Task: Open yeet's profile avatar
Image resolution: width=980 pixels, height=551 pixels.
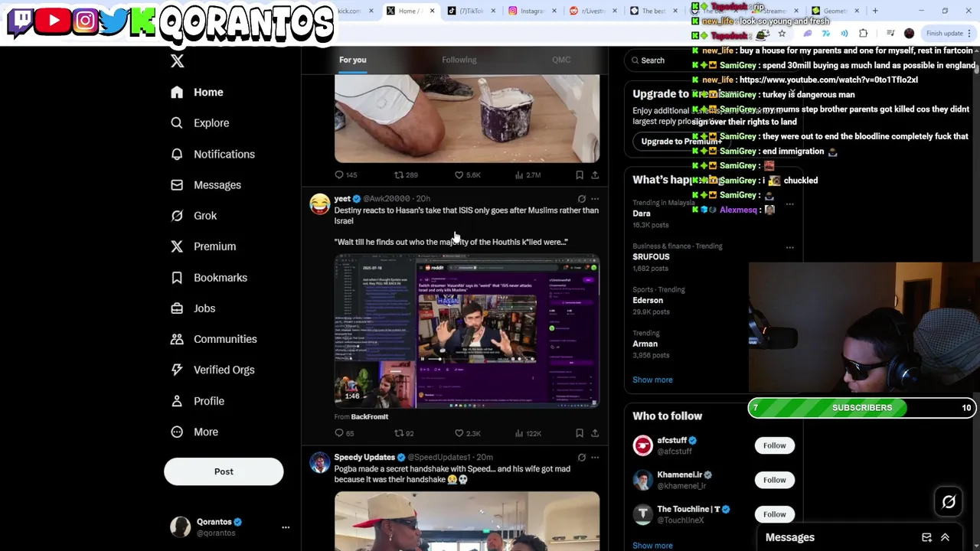Action: click(319, 204)
